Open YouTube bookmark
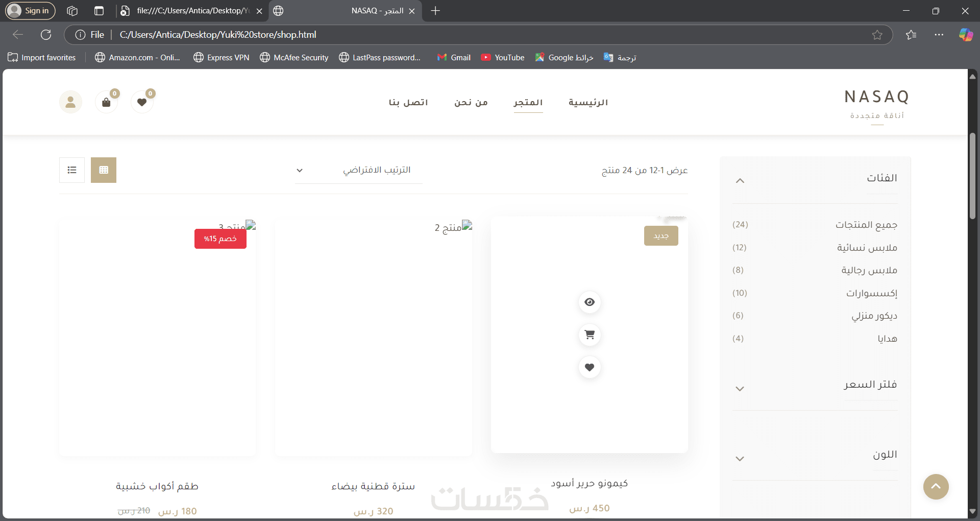The image size is (980, 521). pos(503,58)
